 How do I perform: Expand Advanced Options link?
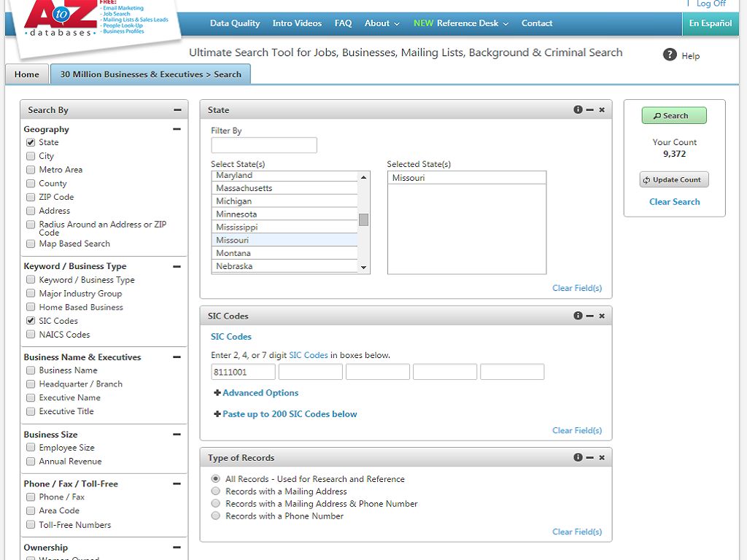click(260, 393)
